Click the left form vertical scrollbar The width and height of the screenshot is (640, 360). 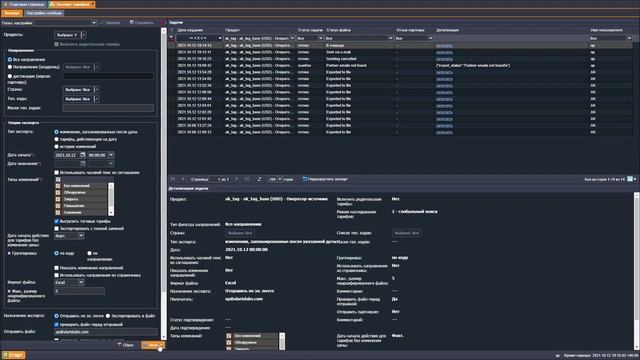tap(164, 184)
